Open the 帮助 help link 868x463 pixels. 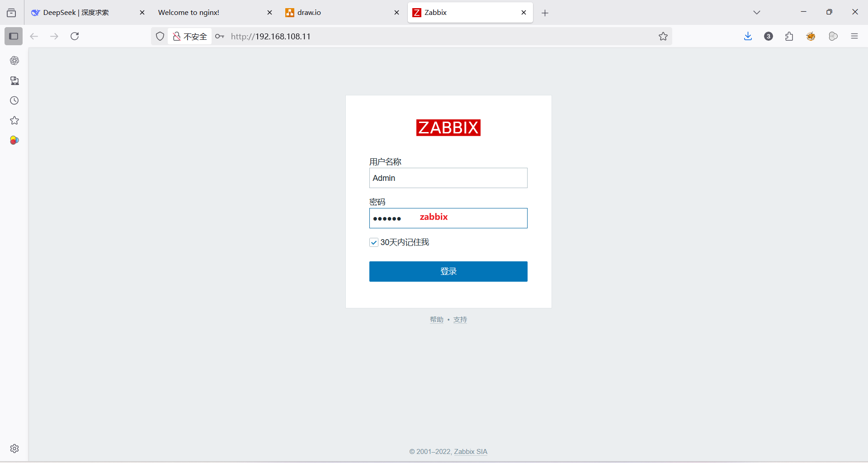(437, 320)
